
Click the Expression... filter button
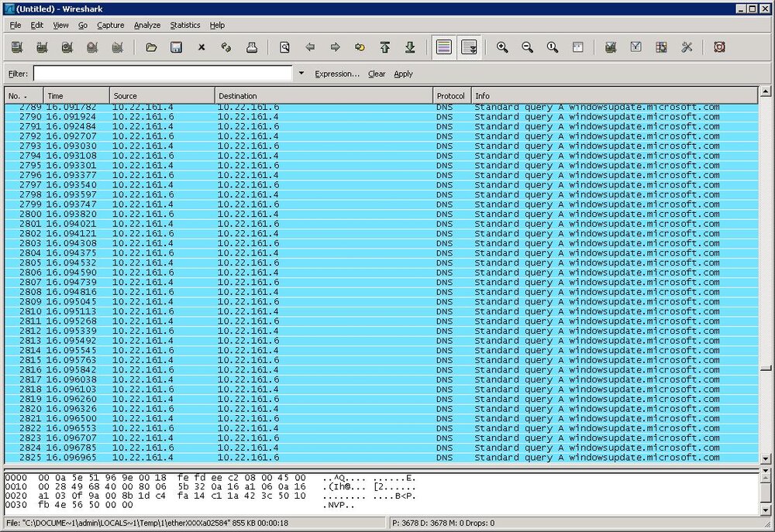pyautogui.click(x=337, y=74)
